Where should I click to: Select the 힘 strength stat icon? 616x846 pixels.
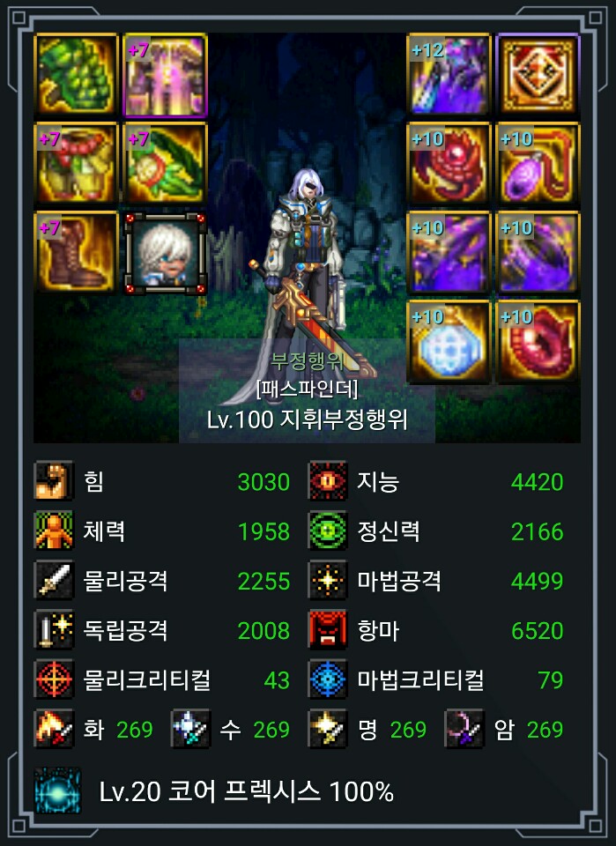(54, 481)
